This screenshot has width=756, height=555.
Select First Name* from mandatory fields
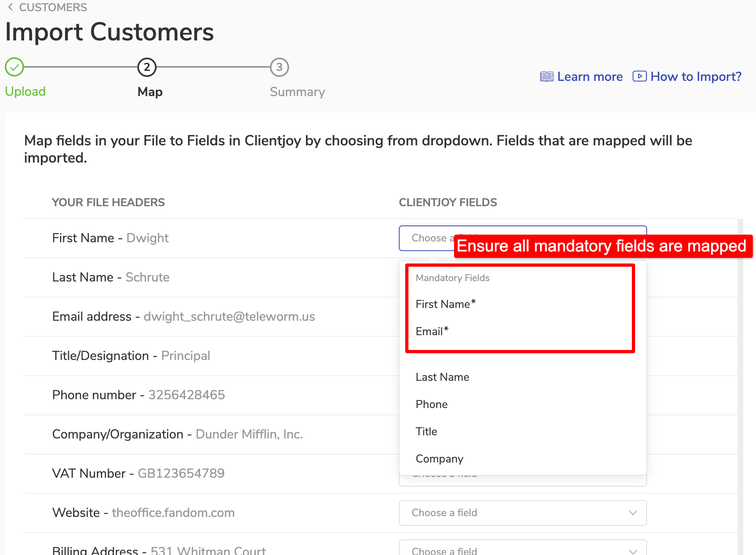(445, 304)
